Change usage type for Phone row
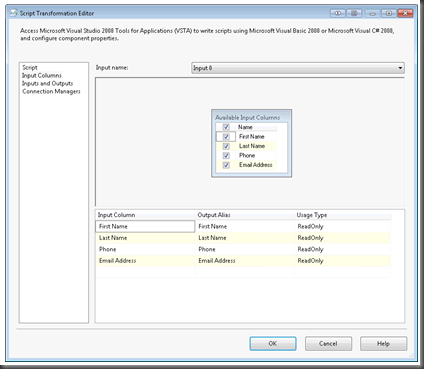 click(x=342, y=249)
